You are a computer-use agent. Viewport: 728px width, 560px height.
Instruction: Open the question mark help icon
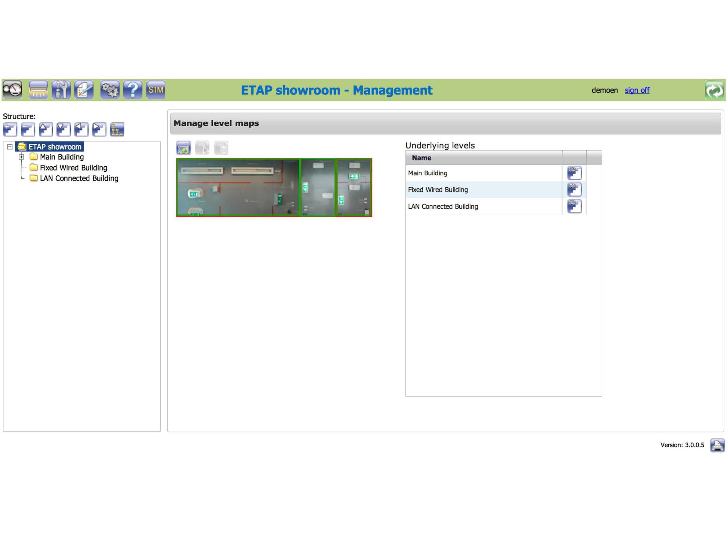(x=133, y=90)
